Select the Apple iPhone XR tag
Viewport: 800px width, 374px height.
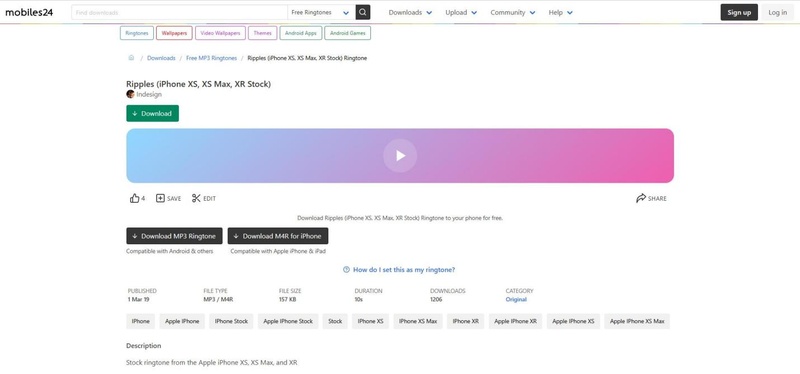coord(515,321)
